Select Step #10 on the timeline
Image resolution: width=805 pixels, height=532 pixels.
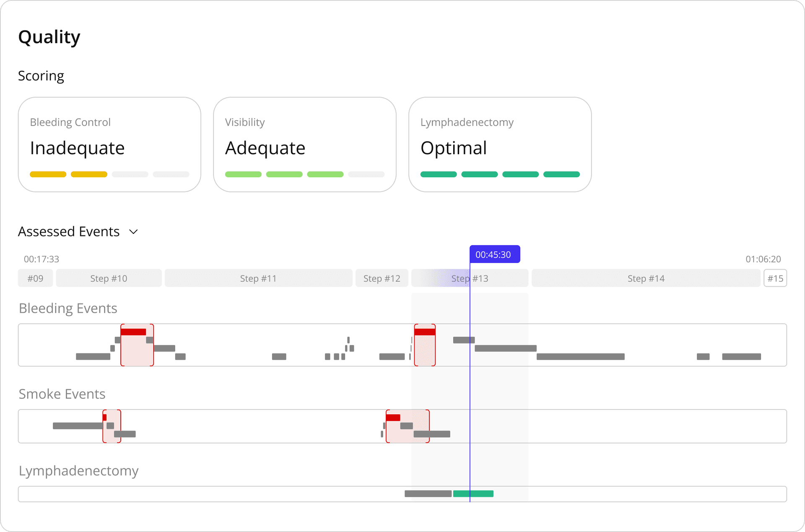(109, 278)
